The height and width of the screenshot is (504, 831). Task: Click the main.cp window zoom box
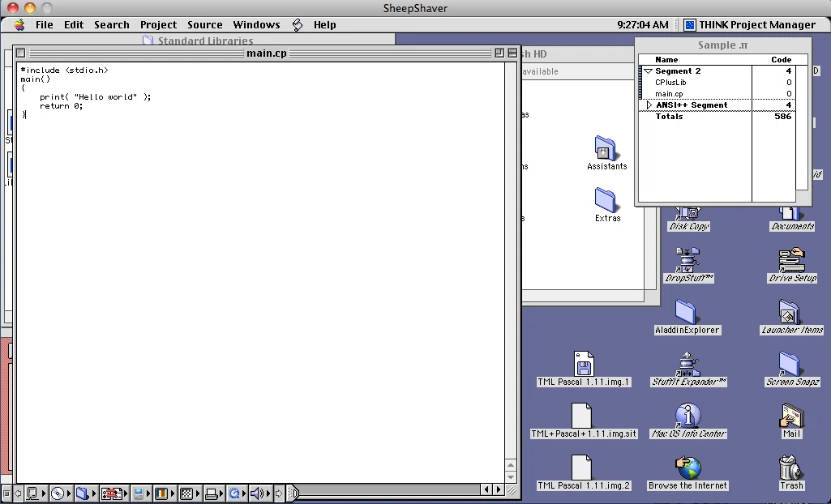coord(499,53)
